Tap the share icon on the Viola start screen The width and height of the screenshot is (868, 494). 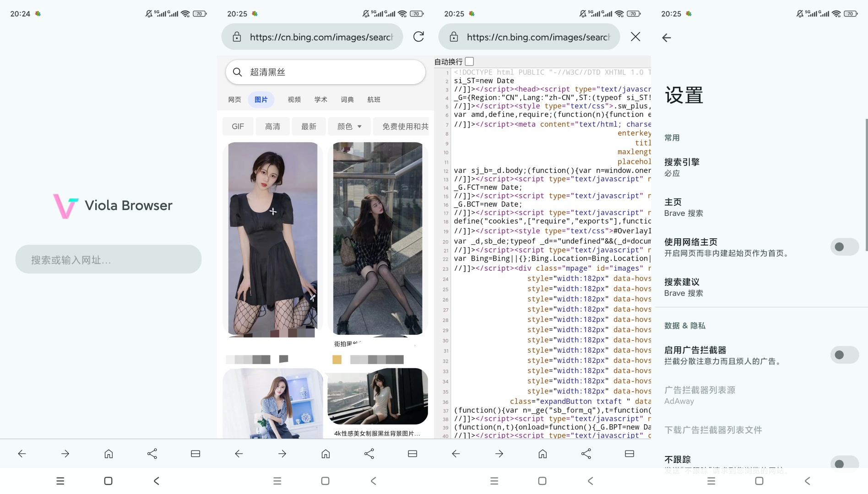[152, 454]
